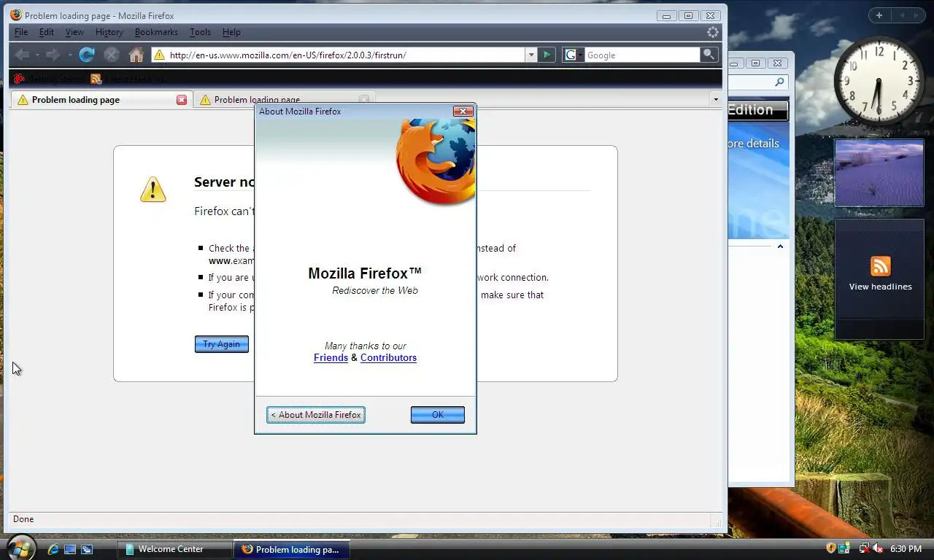The height and width of the screenshot is (560, 934).
Task: Go to the Home page icon
Action: 136,55
